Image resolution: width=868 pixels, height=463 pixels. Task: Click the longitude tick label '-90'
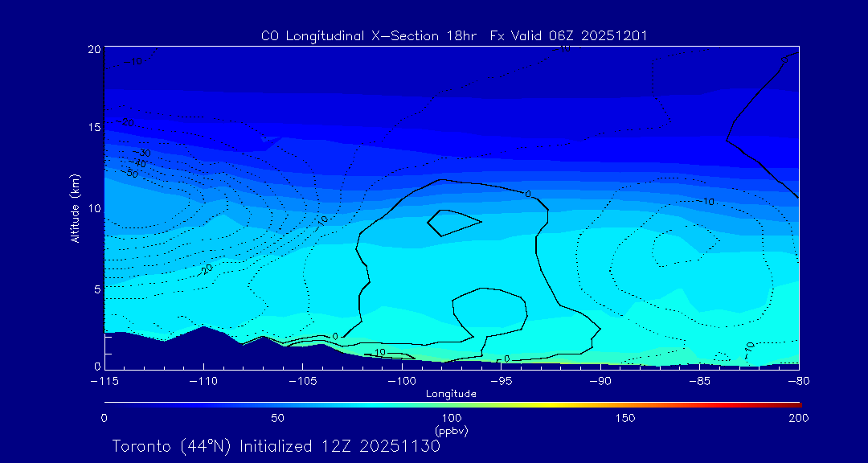pos(600,382)
